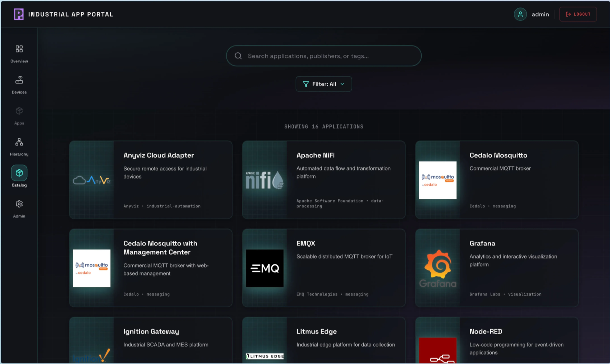Click the admin username text

(x=540, y=14)
